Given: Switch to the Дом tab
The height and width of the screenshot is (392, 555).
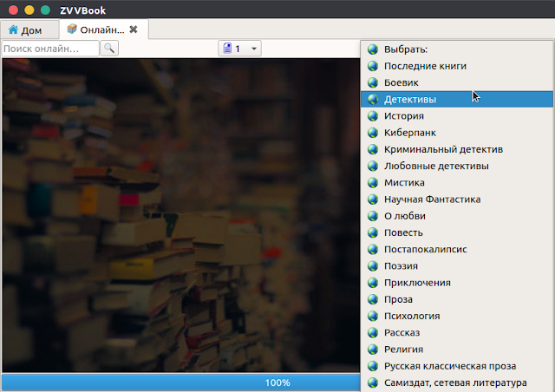Looking at the screenshot, I should (x=29, y=30).
